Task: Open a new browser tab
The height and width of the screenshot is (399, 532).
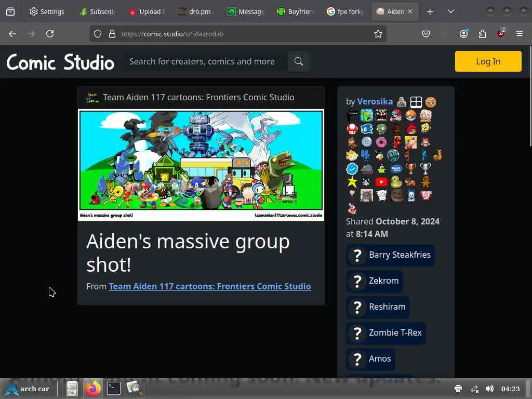Action: point(430,11)
